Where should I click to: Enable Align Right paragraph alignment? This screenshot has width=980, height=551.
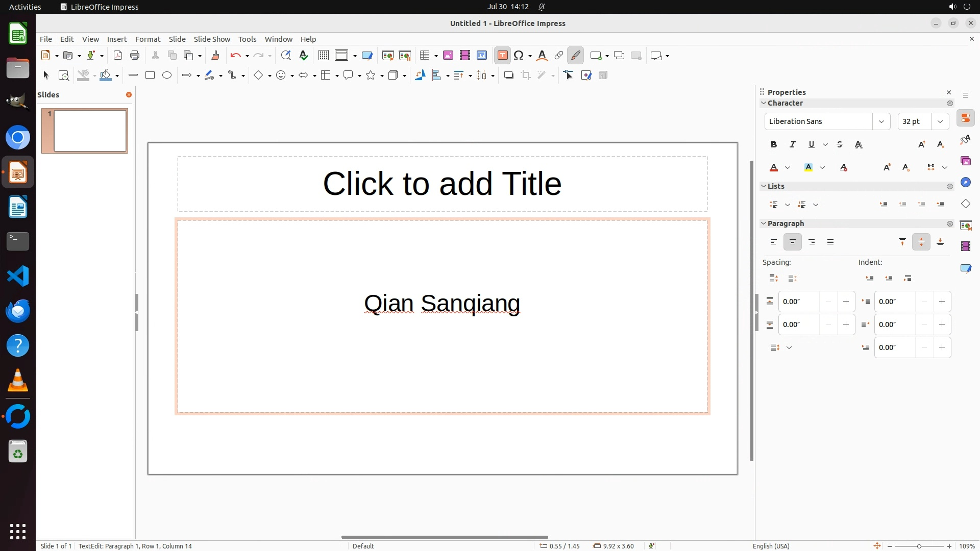(812, 242)
